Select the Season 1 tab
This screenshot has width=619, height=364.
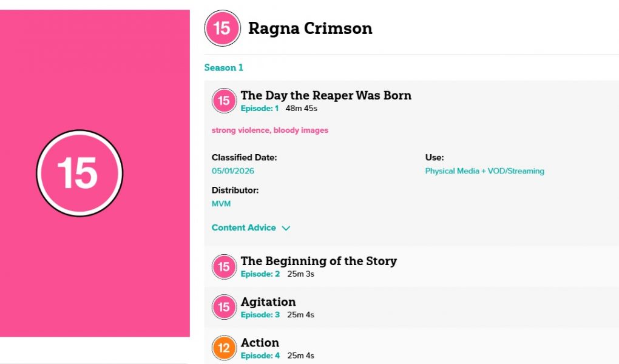[223, 67]
